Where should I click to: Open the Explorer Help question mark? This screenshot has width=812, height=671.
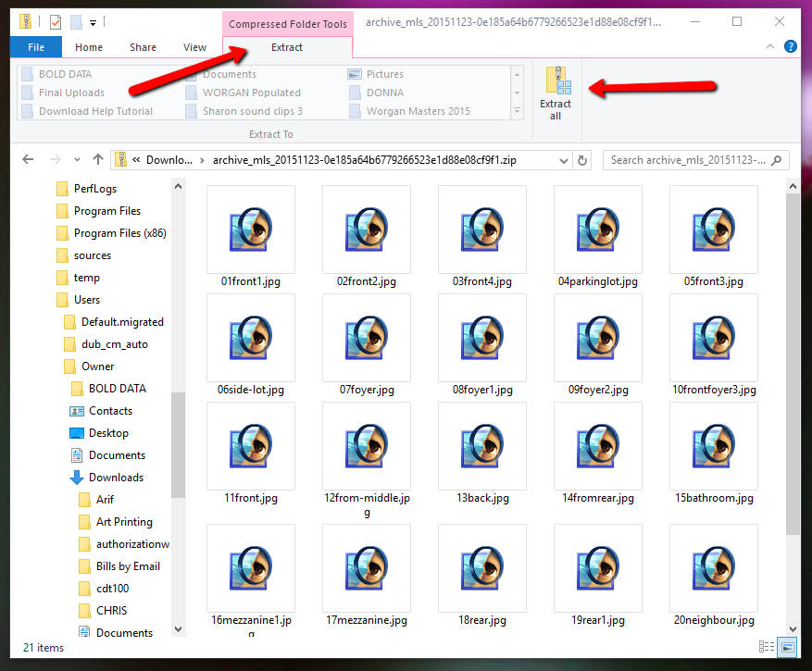(x=790, y=46)
